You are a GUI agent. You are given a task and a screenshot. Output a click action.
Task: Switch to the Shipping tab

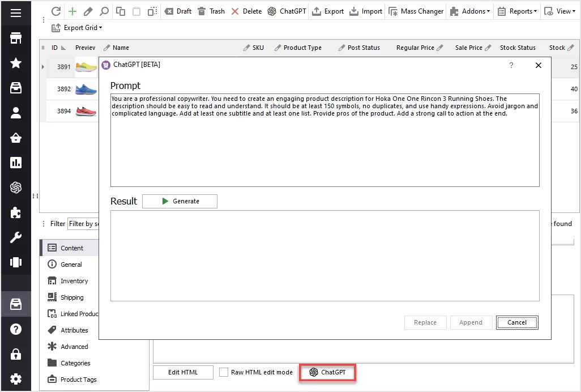(72, 297)
